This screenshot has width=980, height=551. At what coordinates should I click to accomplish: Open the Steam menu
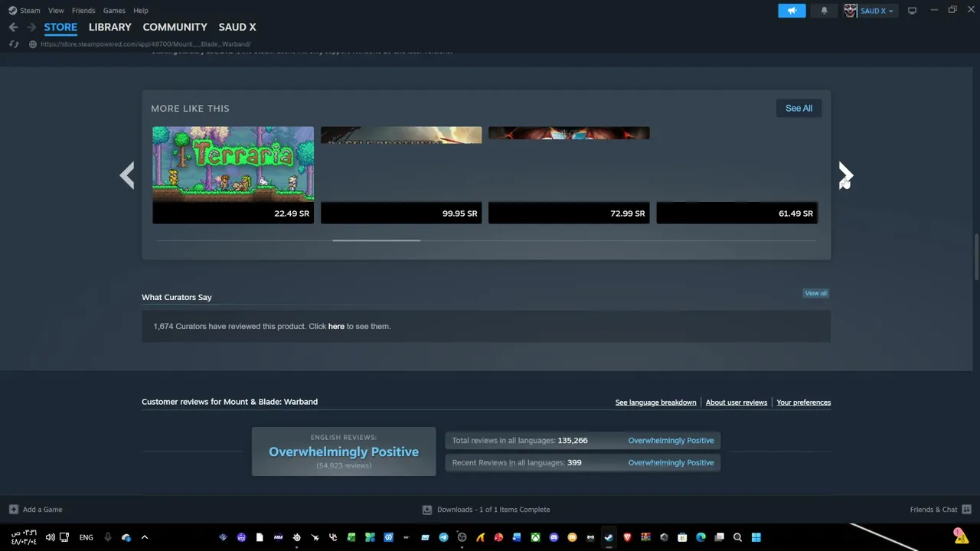point(30,11)
